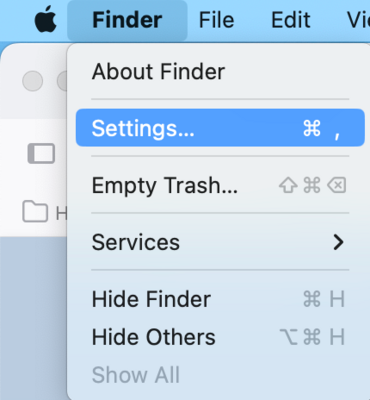Click the delete-key glyph beside Empty Trash
Screen dimensions: 370x400
coord(337,185)
